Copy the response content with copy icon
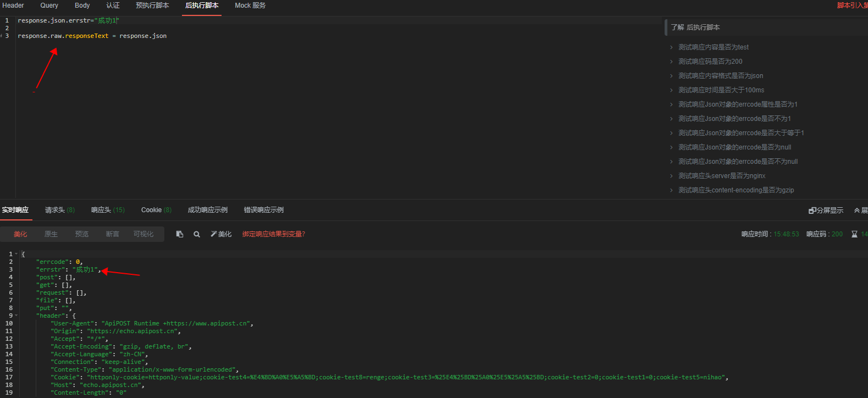Image resolution: width=868 pixels, height=398 pixels. pyautogui.click(x=180, y=234)
